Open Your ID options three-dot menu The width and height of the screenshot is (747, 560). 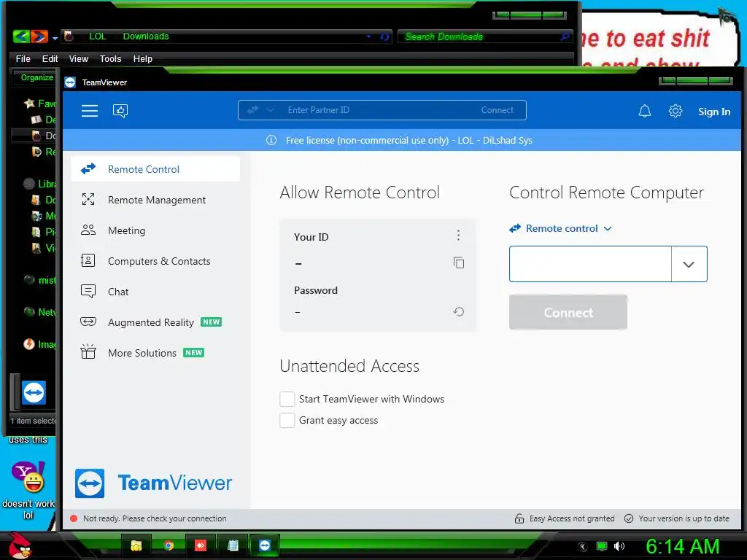[458, 236]
